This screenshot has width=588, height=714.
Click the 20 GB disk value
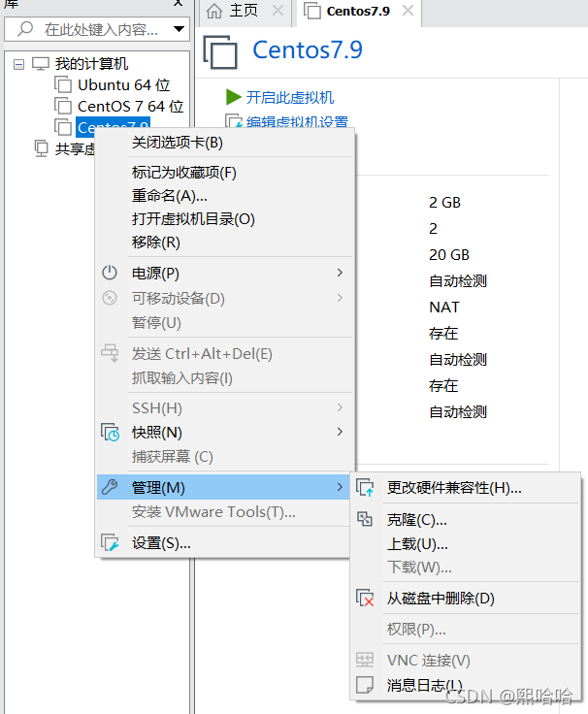pyautogui.click(x=448, y=254)
